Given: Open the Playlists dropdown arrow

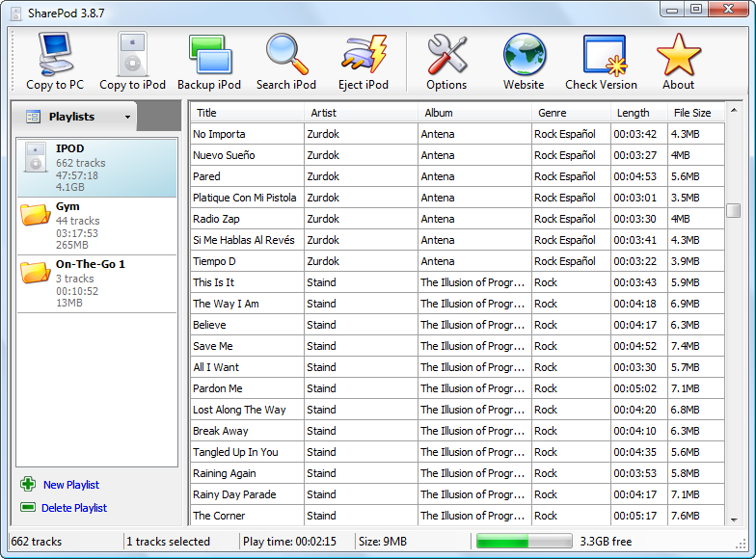Looking at the screenshot, I should click(127, 117).
